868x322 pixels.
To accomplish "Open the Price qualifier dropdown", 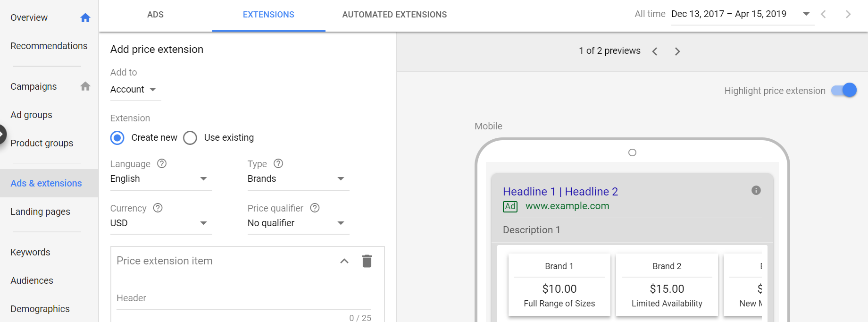I will coord(298,223).
